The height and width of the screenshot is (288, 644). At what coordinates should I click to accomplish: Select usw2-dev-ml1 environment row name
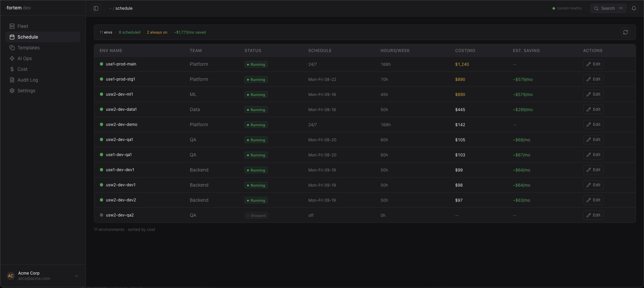click(x=119, y=94)
